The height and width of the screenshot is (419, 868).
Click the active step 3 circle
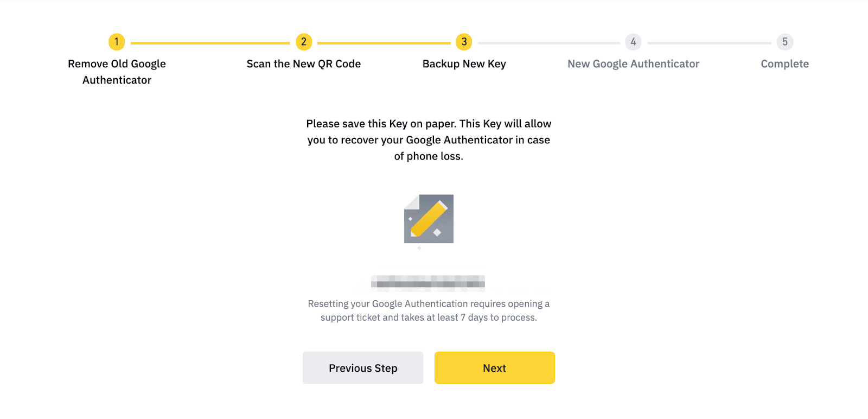[464, 42]
